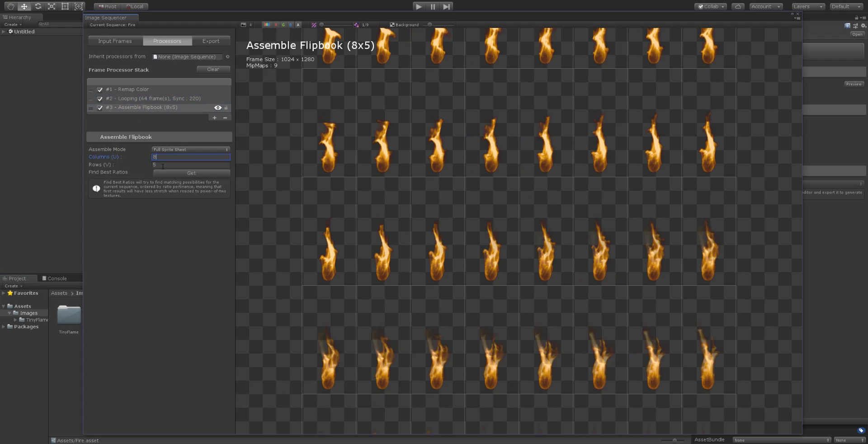Toggle the Alpha channel display
This screenshot has width=868, height=444.
tap(298, 25)
